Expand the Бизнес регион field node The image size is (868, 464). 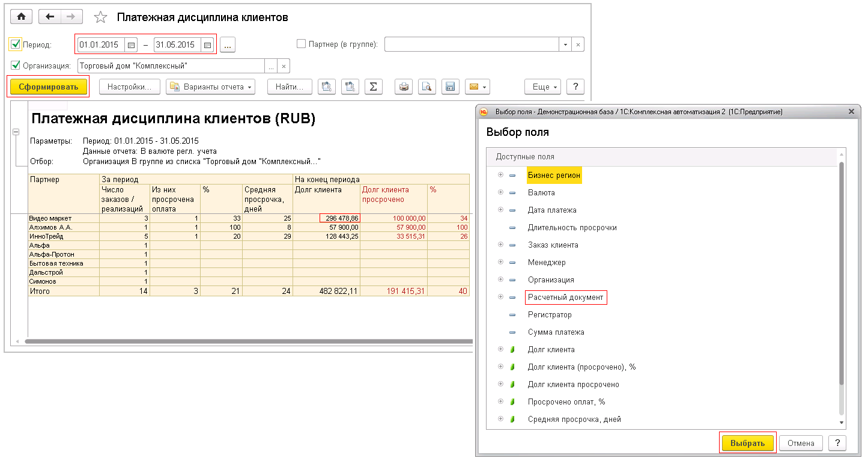[500, 175]
